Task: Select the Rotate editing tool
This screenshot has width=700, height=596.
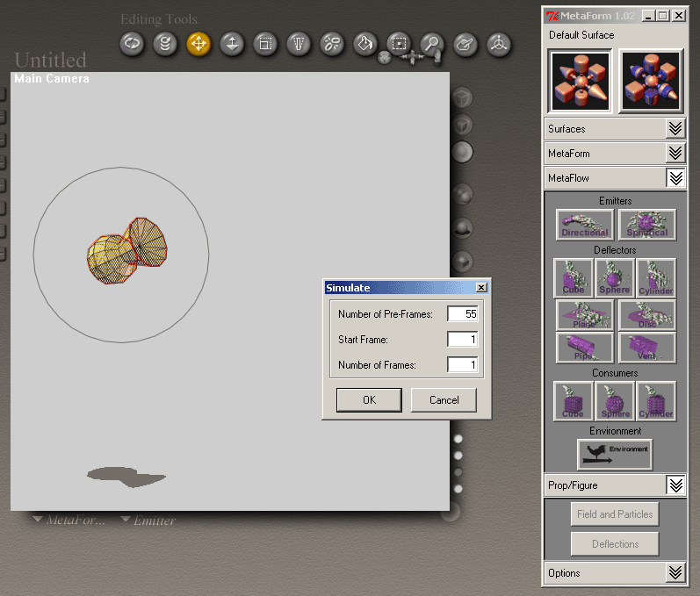Action: [x=132, y=43]
